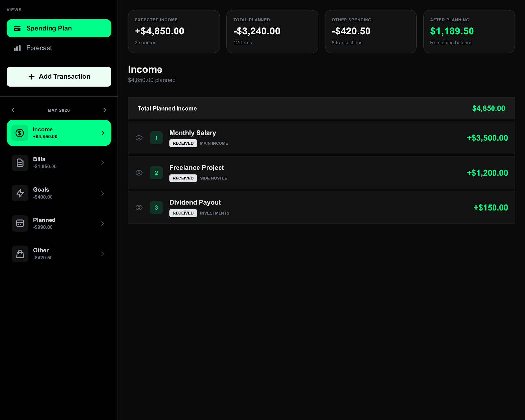Expand the Income category chevron

tap(103, 133)
